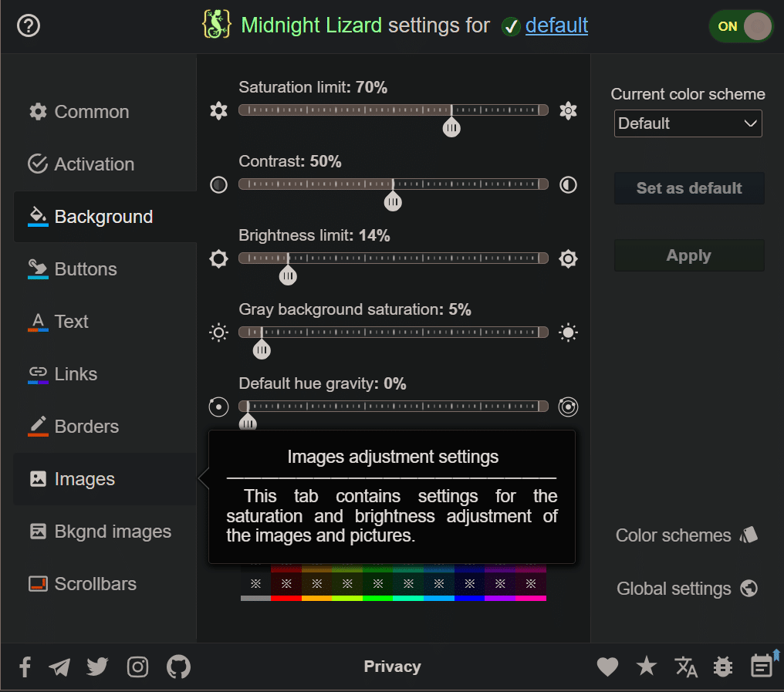The width and height of the screenshot is (784, 692).
Task: Click the Saturation limit slider handle
Action: pyautogui.click(x=451, y=127)
